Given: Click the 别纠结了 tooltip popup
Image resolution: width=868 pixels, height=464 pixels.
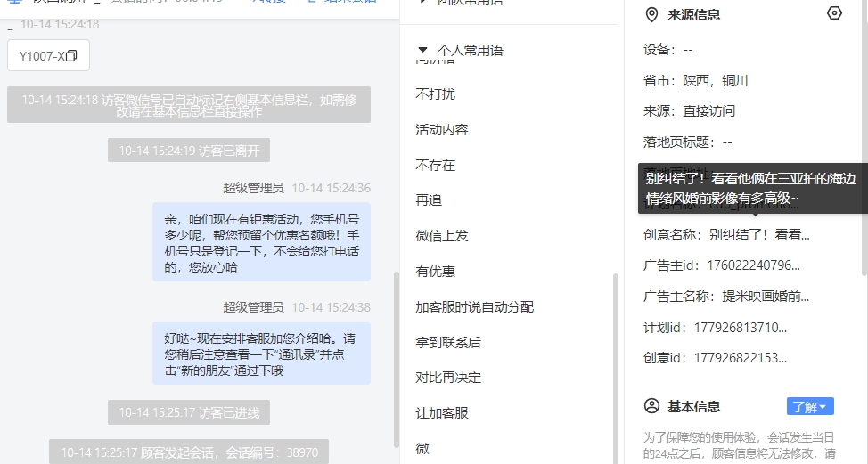Looking at the screenshot, I should (752, 189).
